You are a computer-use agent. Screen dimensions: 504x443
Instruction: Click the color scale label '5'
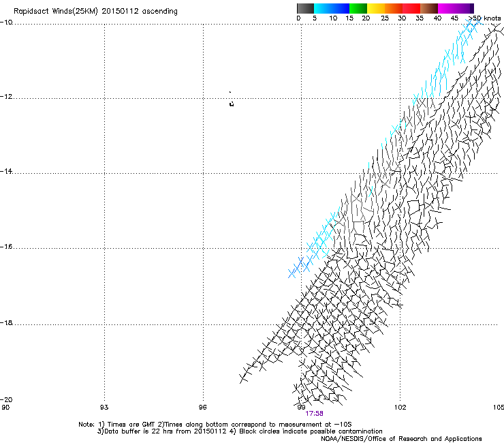click(x=315, y=18)
